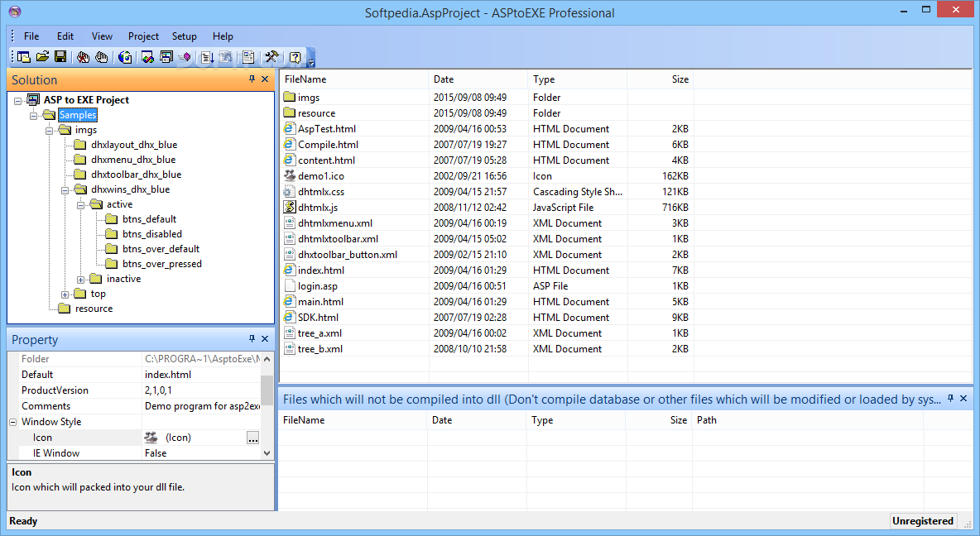
Task: Click the resource folder icon in file list
Action: point(290,112)
